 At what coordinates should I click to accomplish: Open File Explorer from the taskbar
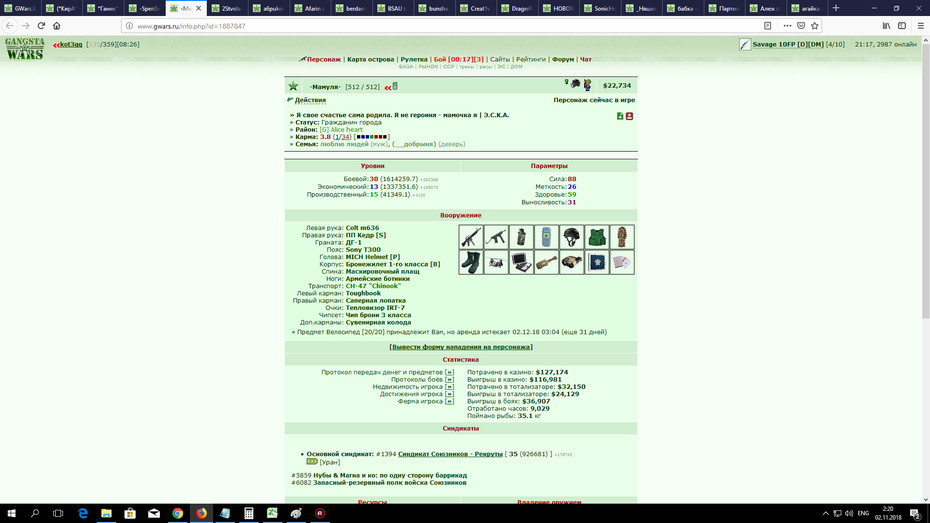click(106, 514)
